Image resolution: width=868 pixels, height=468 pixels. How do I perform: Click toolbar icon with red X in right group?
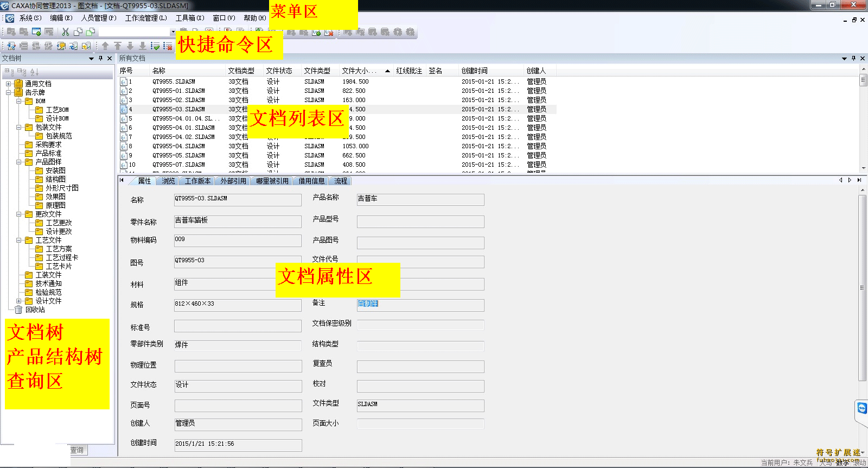tap(329, 32)
